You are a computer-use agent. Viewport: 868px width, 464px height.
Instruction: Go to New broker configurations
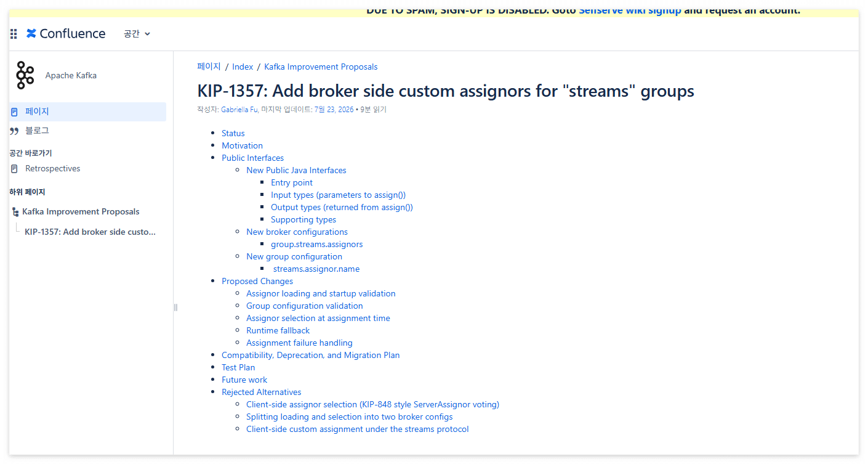click(297, 232)
